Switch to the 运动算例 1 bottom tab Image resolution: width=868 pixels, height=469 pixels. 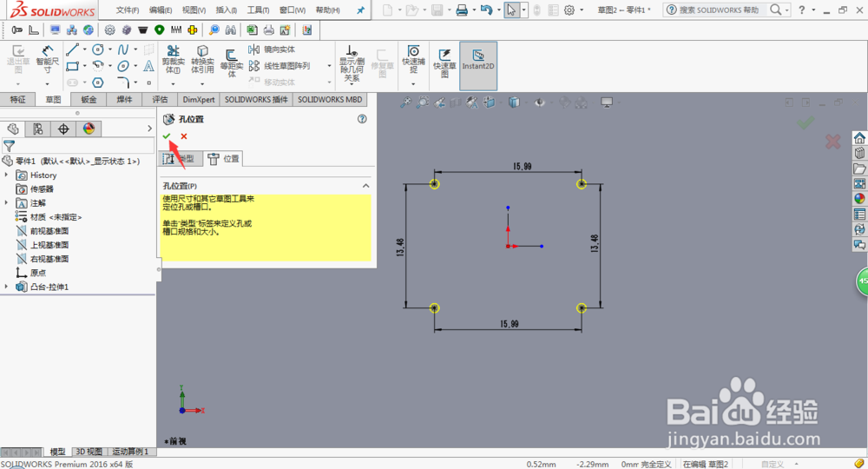pyautogui.click(x=130, y=452)
